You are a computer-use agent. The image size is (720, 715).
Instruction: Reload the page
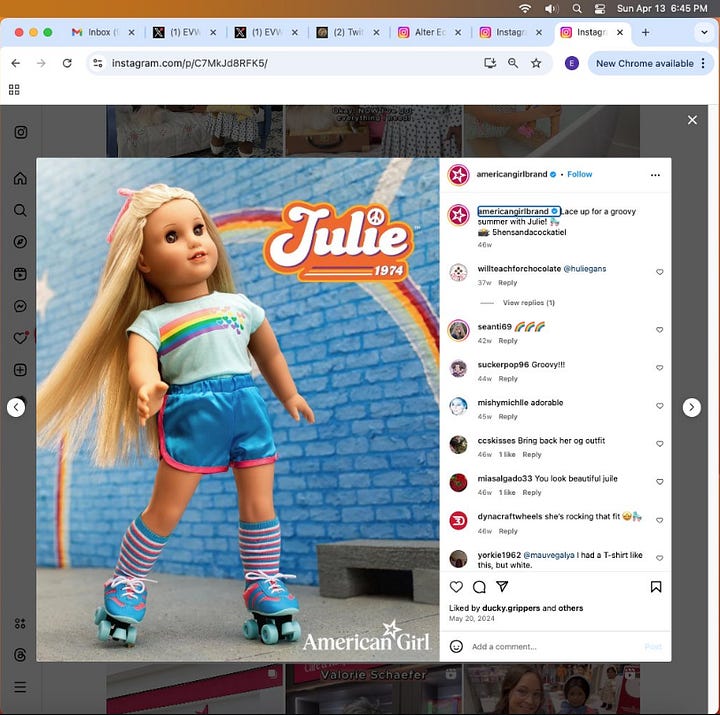[x=67, y=63]
